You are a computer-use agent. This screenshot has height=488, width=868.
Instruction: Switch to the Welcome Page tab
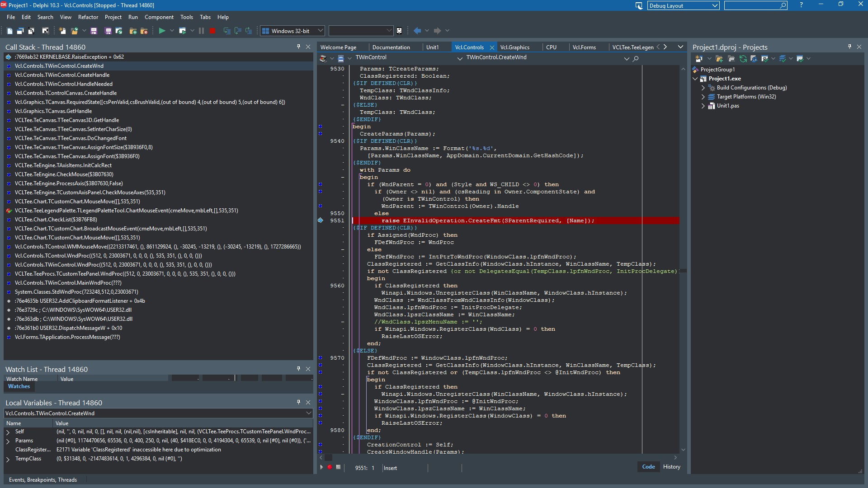pos(338,47)
